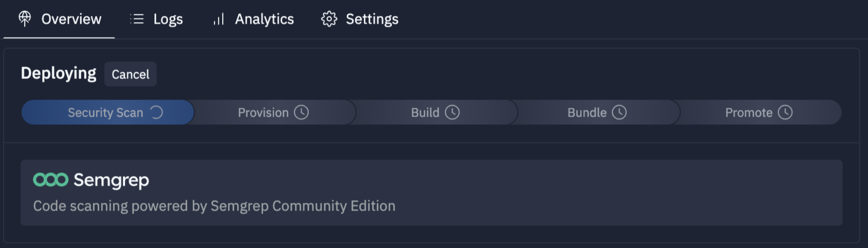Click the bar chart icon beside Analytics
Screen dimensions: 868x248
pyautogui.click(x=219, y=19)
